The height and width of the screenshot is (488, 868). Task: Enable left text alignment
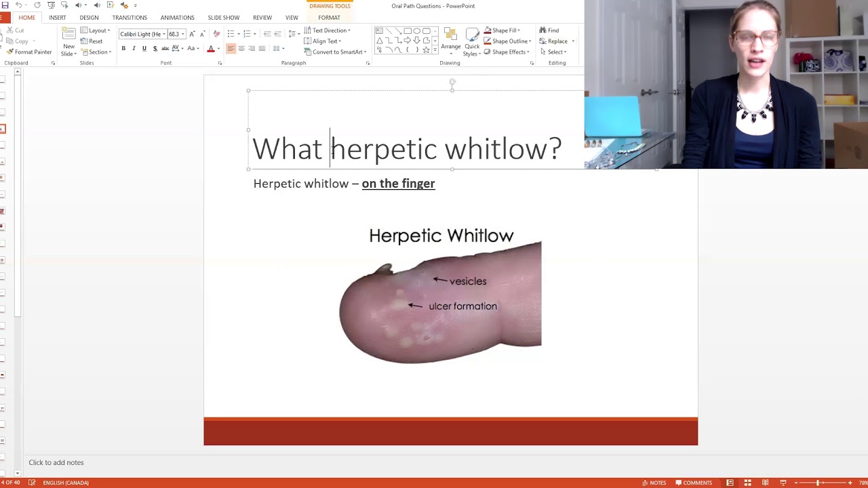[x=231, y=49]
